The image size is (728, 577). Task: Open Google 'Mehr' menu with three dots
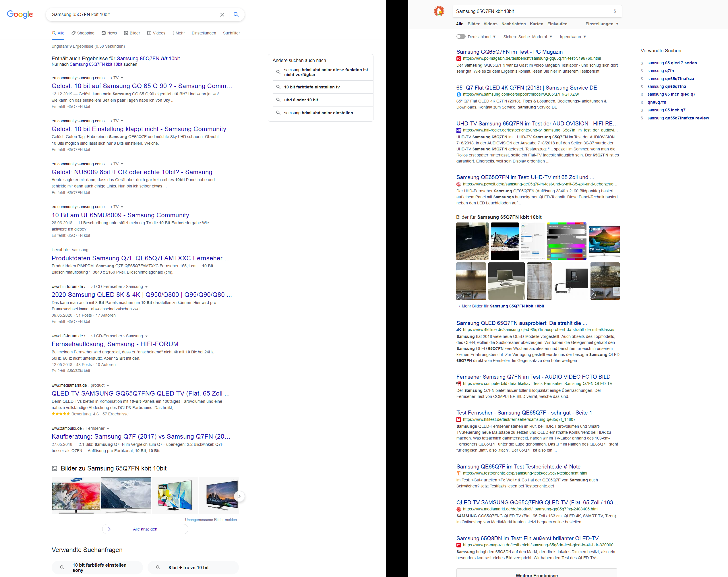tap(179, 33)
